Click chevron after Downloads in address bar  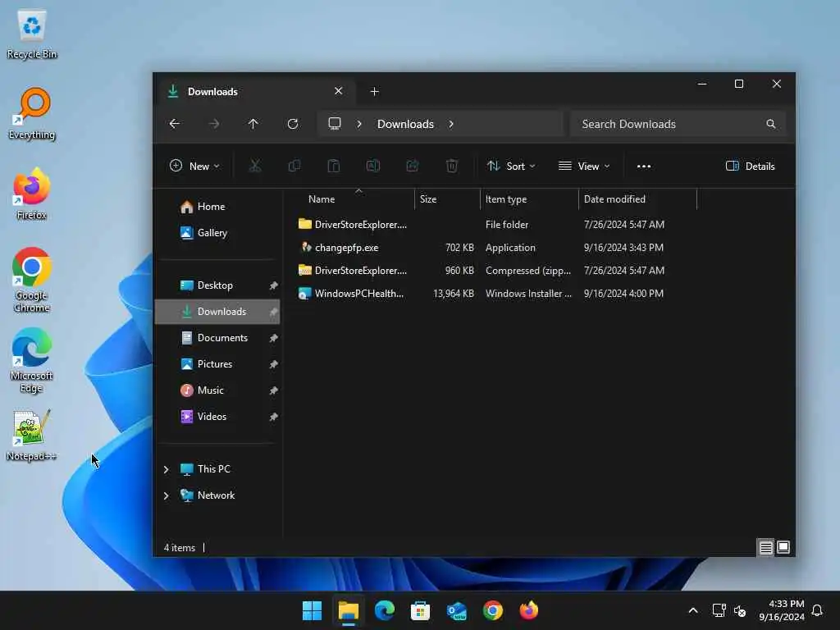coord(451,124)
